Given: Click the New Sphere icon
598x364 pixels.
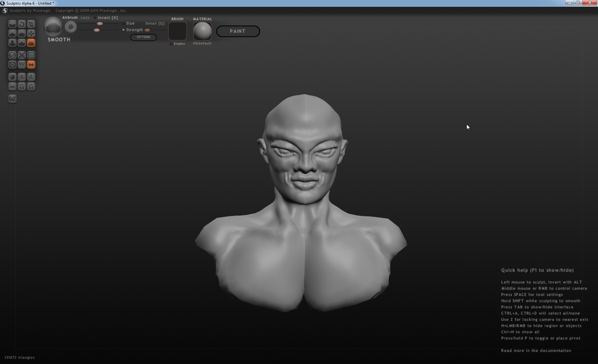Looking at the screenshot, I should (12, 77).
